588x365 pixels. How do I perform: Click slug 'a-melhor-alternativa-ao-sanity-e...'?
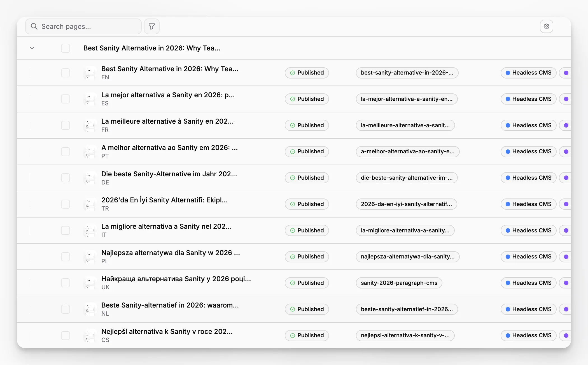tap(408, 152)
